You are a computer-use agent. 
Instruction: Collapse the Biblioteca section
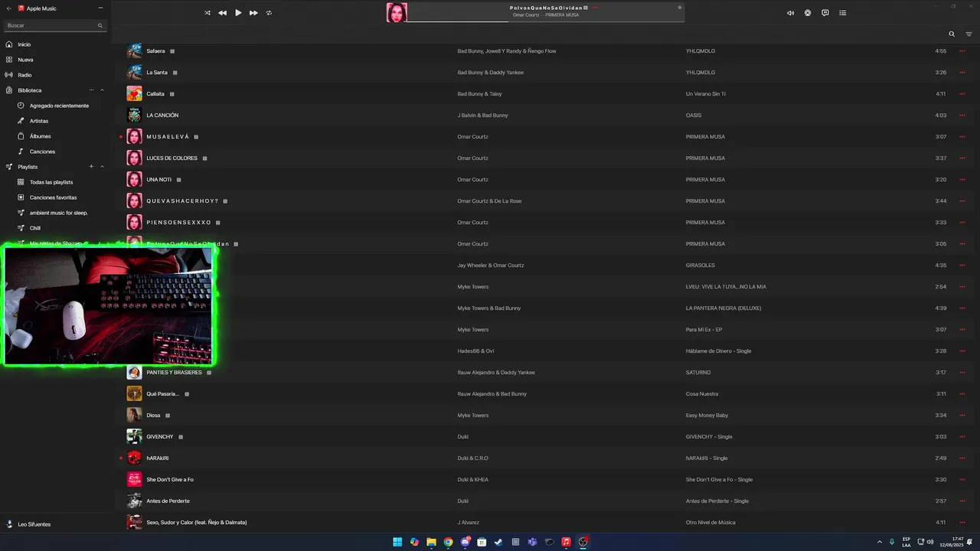click(102, 90)
